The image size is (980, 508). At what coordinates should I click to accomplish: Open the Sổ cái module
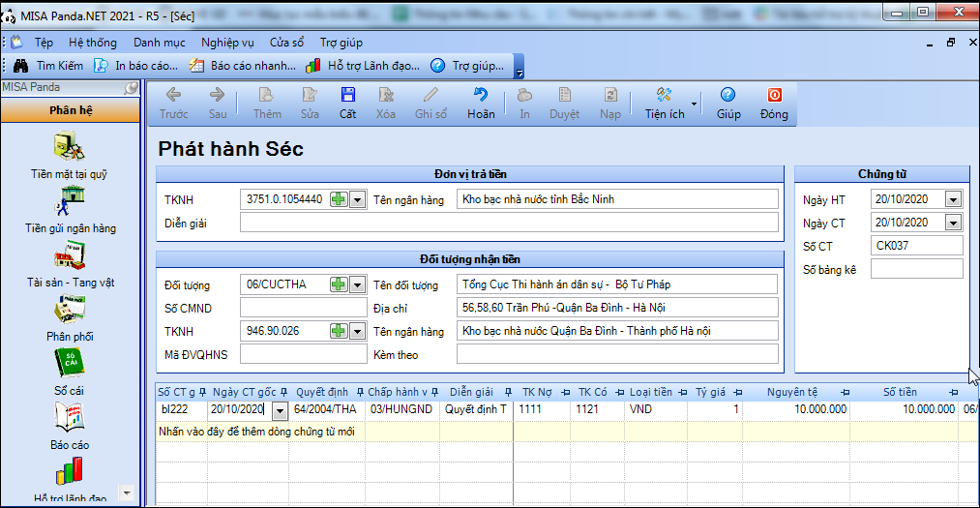[69, 373]
